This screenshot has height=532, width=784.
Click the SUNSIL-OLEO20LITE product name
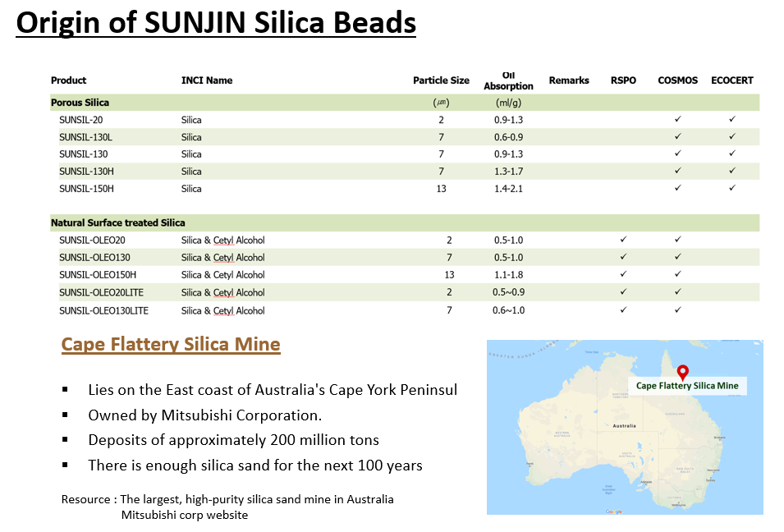[x=103, y=293]
